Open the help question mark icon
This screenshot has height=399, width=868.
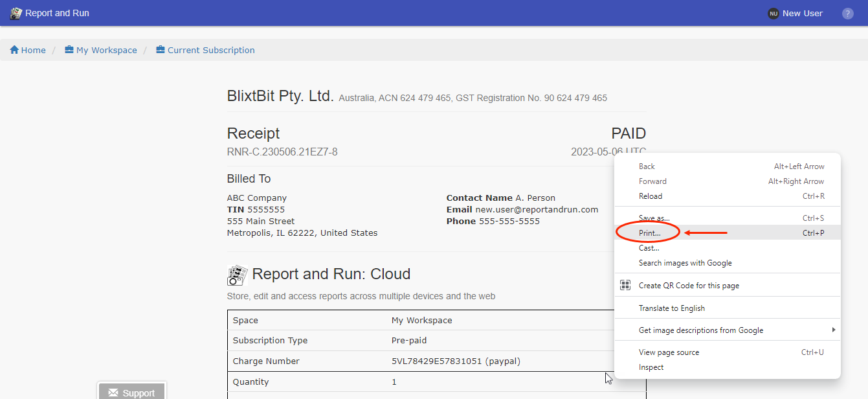(x=847, y=14)
